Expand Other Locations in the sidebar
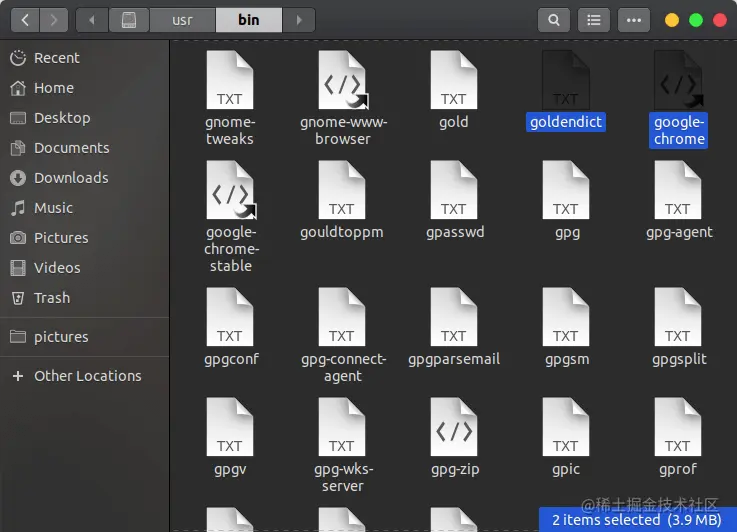Image resolution: width=737 pixels, height=532 pixels. coord(85,376)
